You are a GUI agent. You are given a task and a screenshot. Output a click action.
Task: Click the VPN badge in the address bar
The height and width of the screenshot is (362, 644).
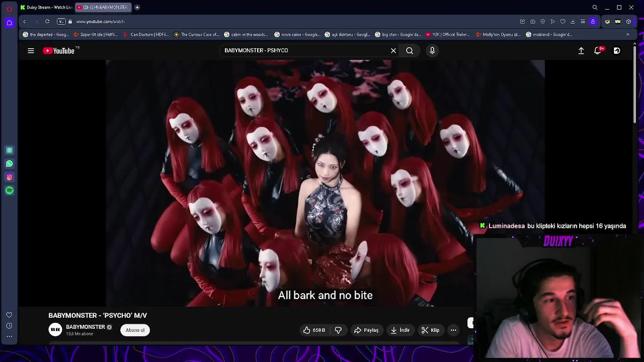61,22
